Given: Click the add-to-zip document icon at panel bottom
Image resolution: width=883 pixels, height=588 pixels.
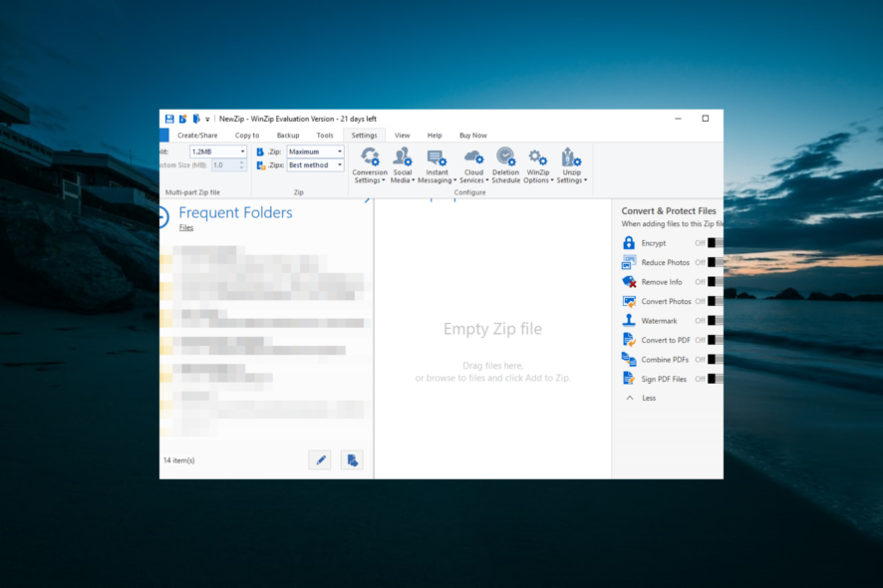Looking at the screenshot, I should click(x=352, y=460).
